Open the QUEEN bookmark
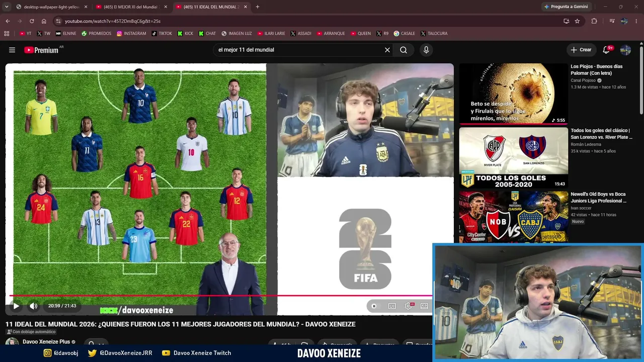644x362 pixels. [361, 34]
